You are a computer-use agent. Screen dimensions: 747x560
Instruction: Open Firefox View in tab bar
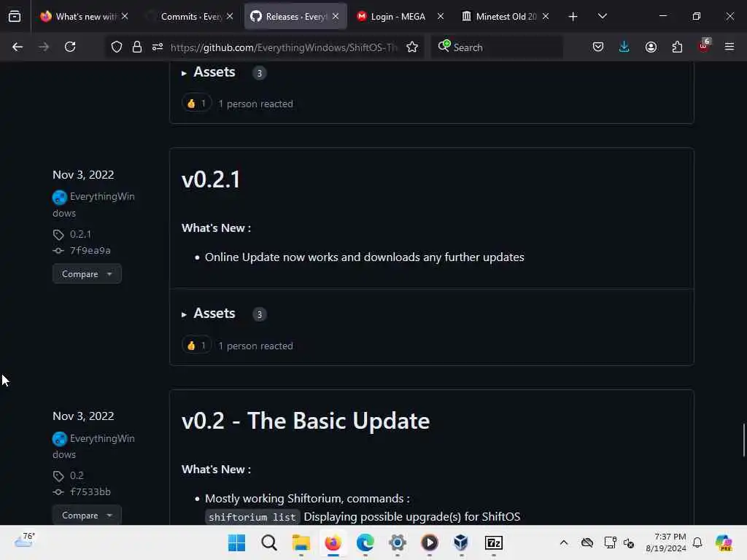tap(15, 16)
